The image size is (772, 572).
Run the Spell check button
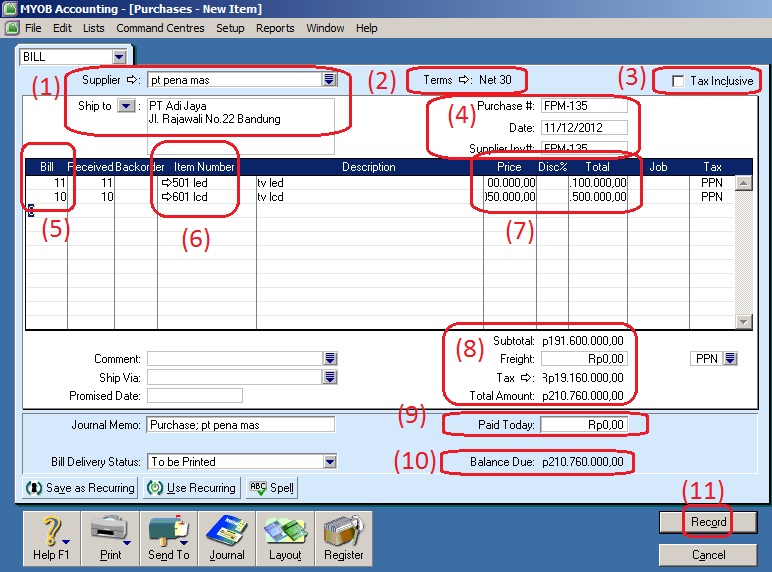(x=272, y=488)
